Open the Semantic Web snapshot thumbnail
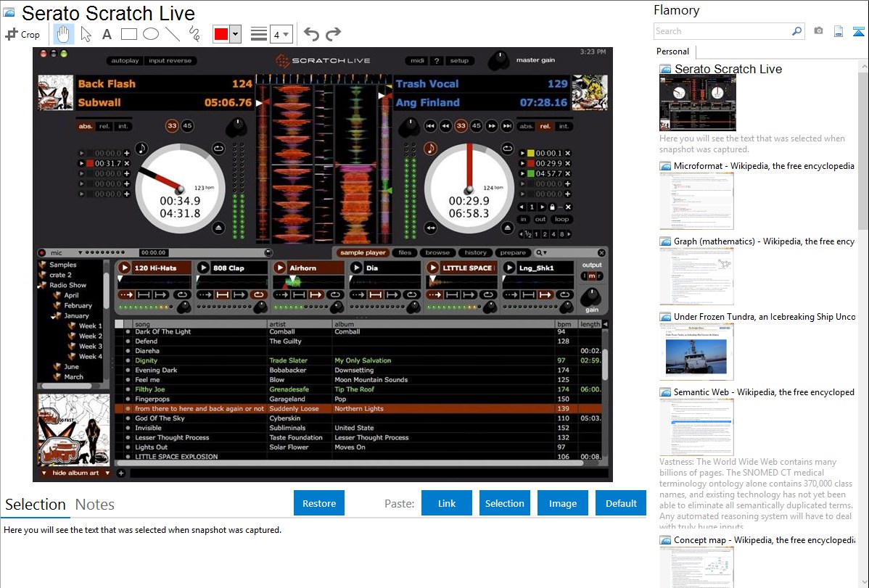 click(x=696, y=427)
